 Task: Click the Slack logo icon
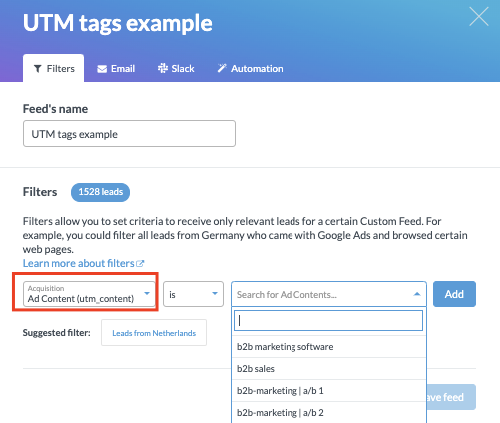163,68
